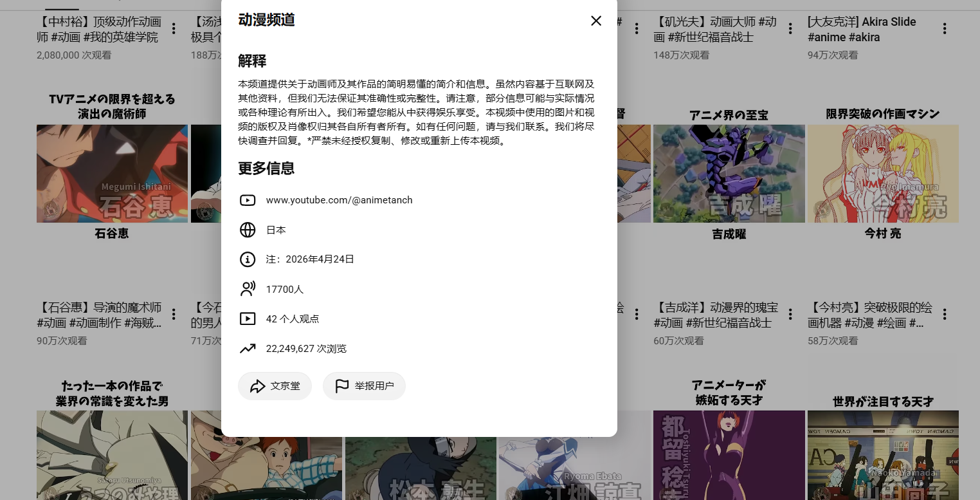Viewport: 980px width, 500px height.
Task: Click the YouTube icon beside the channel URL
Action: [248, 200]
